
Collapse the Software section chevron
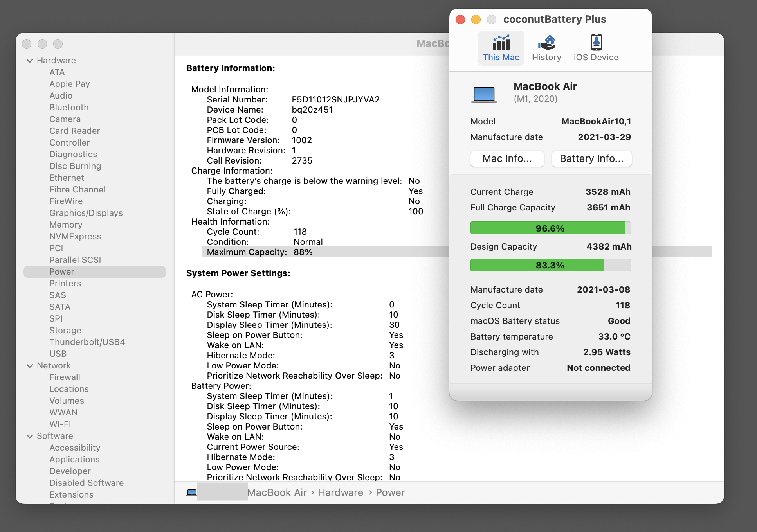pyautogui.click(x=30, y=436)
